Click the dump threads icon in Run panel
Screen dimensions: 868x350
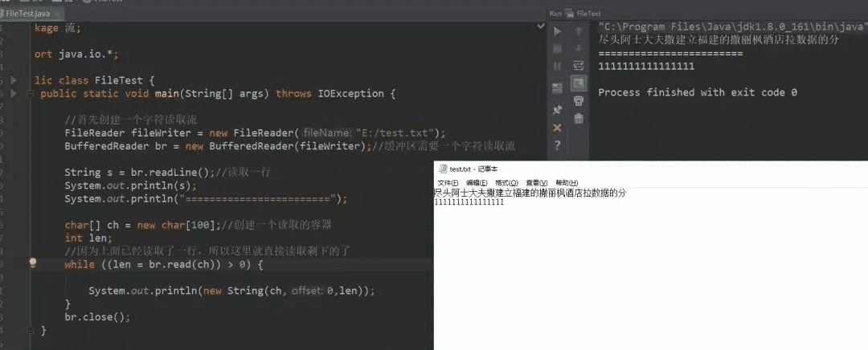pos(557,87)
